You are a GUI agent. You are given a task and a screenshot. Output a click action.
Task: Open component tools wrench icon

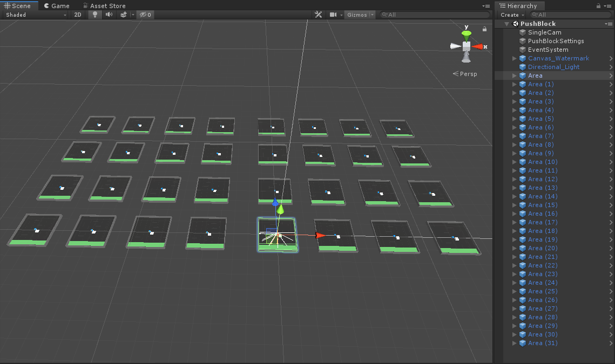(x=318, y=15)
